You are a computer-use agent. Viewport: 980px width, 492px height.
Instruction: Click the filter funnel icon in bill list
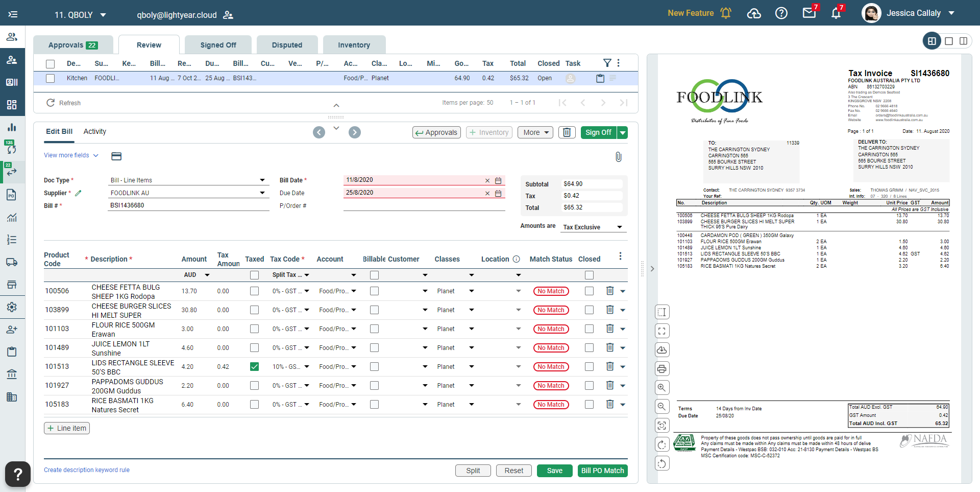point(607,63)
